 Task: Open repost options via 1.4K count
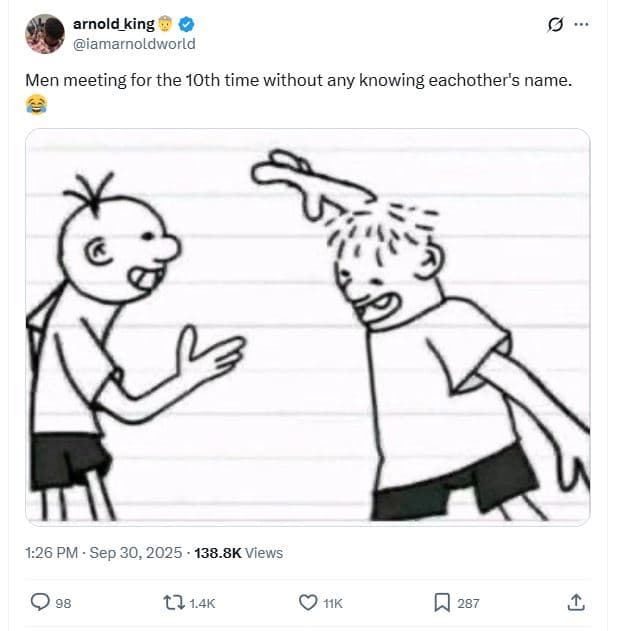(x=202, y=603)
